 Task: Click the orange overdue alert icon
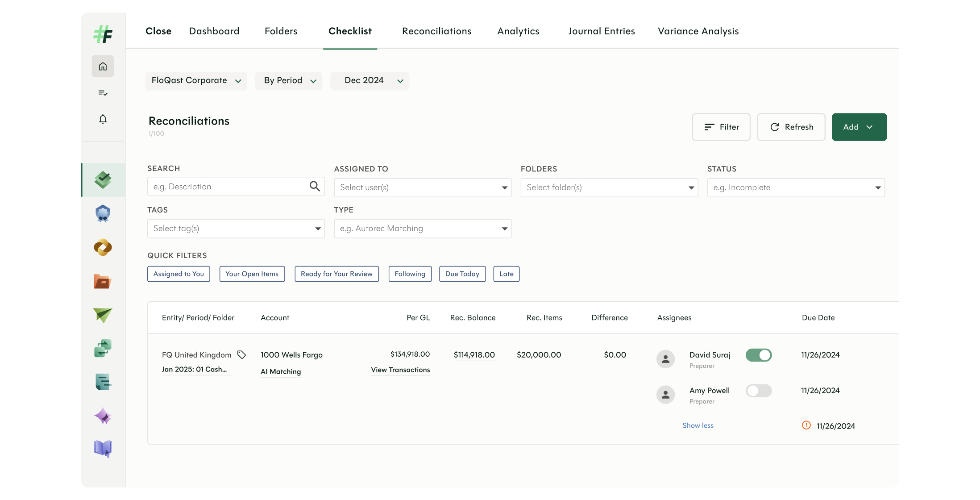pos(806,425)
